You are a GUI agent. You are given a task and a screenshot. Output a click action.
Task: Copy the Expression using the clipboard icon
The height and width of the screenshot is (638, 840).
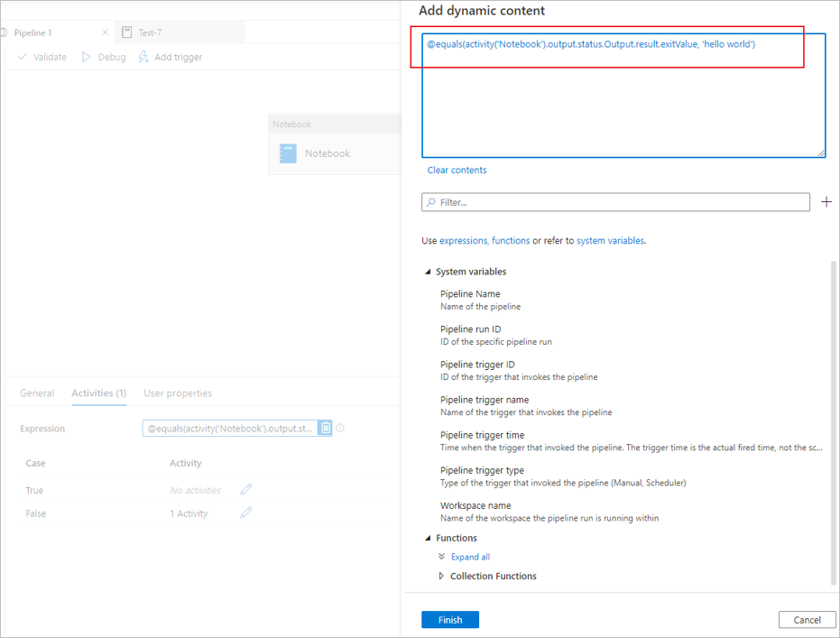(x=325, y=428)
